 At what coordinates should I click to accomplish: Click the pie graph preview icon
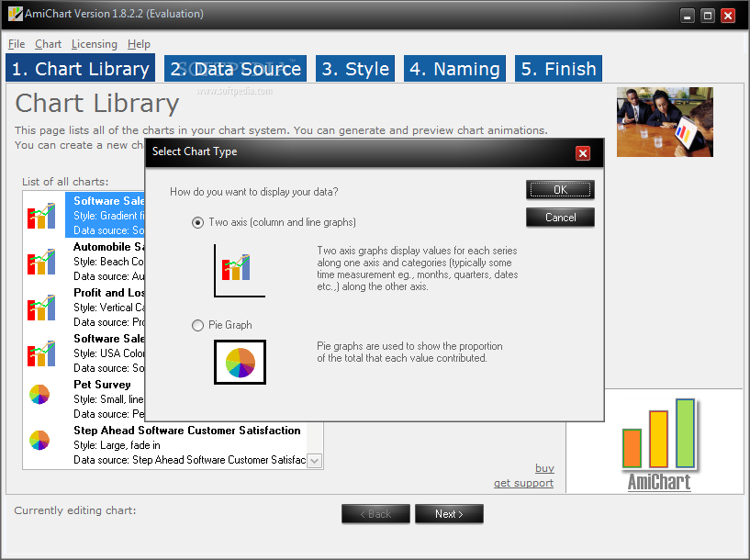pos(241,362)
